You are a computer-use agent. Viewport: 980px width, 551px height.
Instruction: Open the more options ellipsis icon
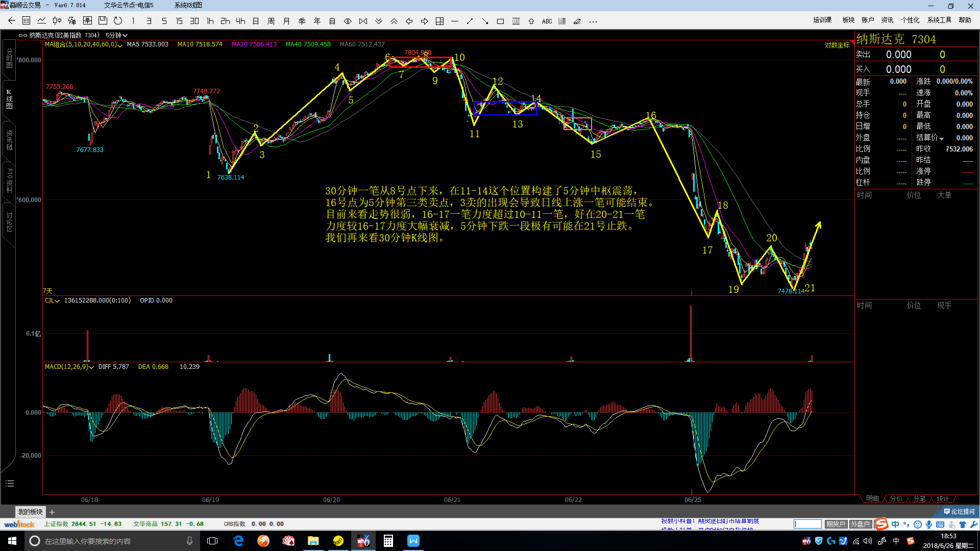pyautogui.click(x=593, y=21)
